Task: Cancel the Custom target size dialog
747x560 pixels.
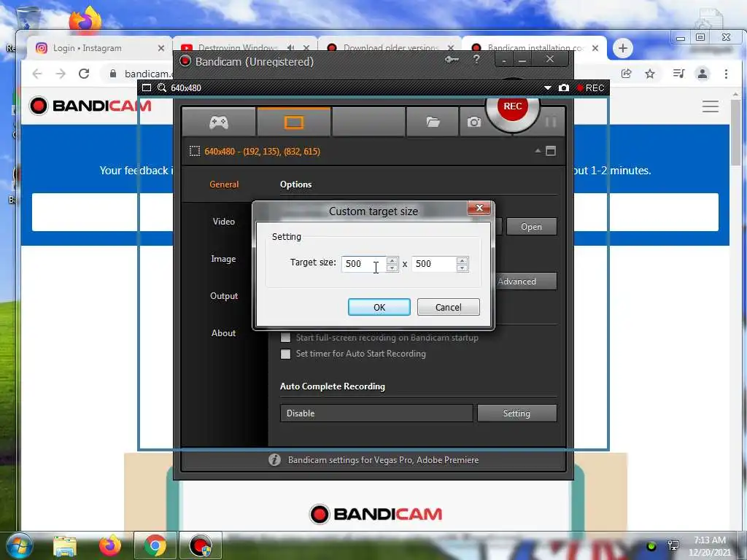Action: point(448,307)
